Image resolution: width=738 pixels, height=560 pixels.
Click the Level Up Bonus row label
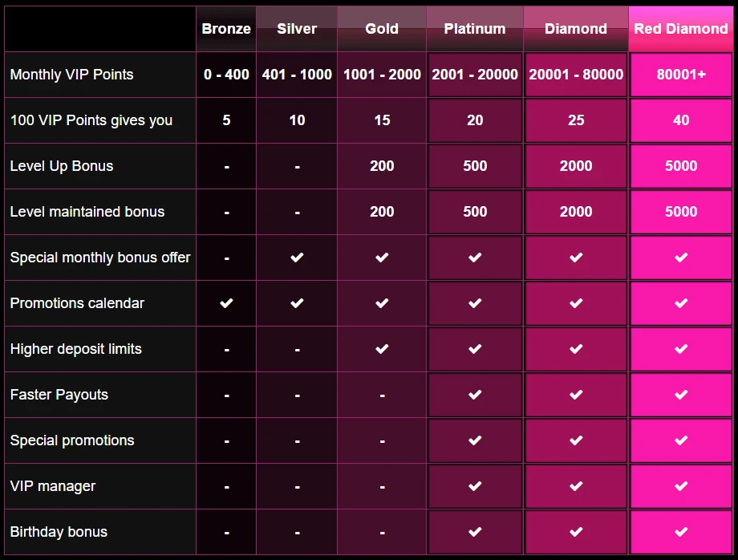(62, 166)
